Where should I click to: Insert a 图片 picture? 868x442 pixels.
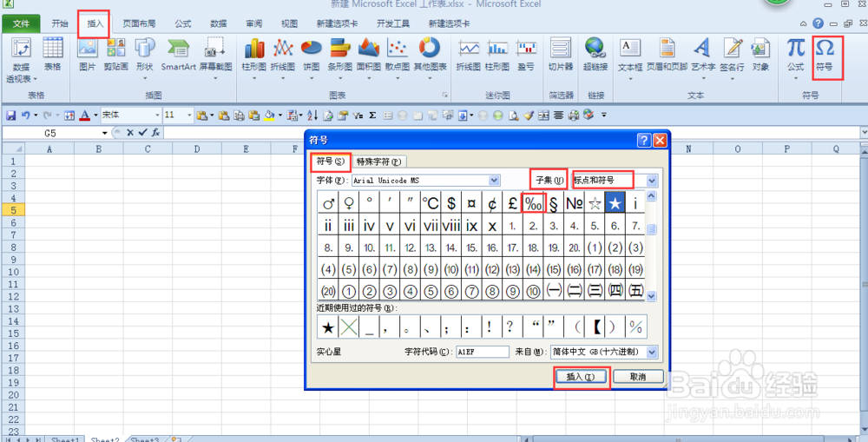(88, 56)
